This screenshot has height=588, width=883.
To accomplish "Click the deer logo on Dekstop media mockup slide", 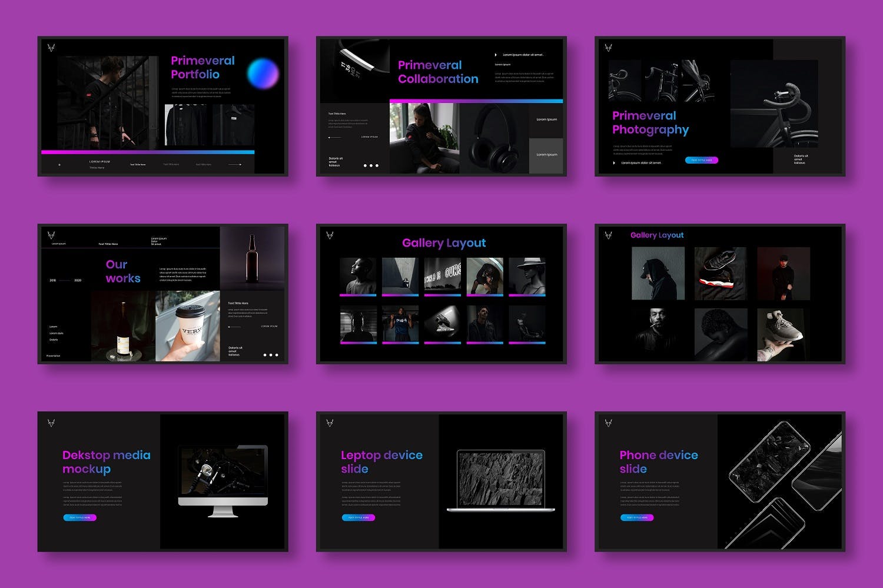I will [x=51, y=423].
